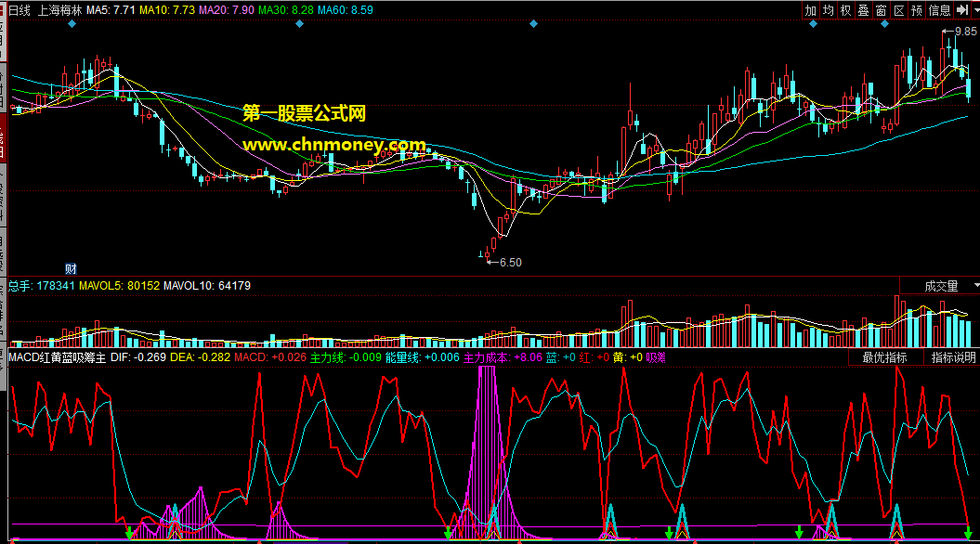Click the blue 财 finance marker
The image size is (980, 544).
(71, 269)
